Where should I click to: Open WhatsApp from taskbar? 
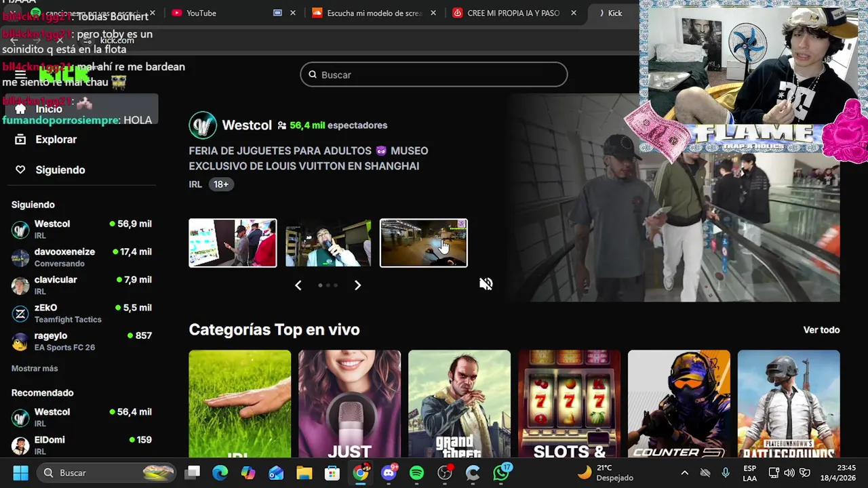(x=501, y=472)
